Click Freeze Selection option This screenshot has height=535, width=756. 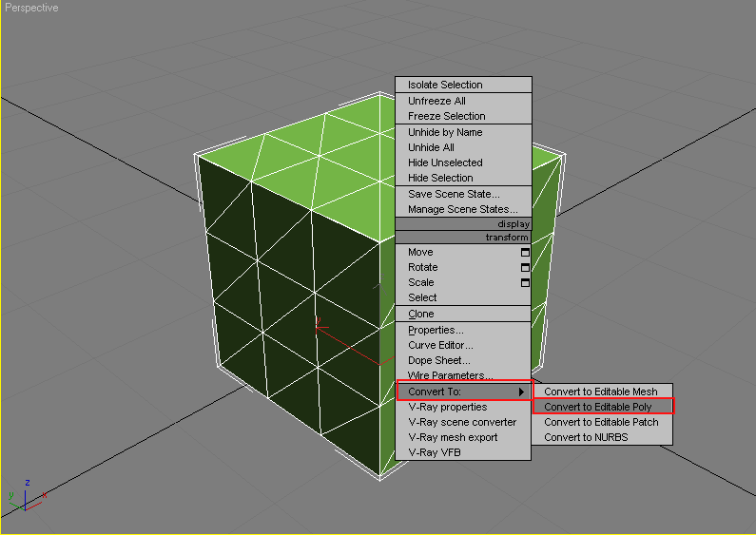coord(463,116)
